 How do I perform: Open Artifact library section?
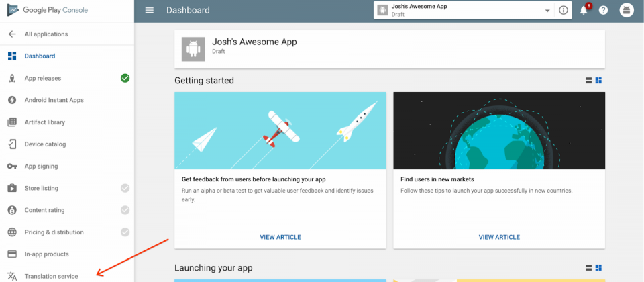(45, 122)
